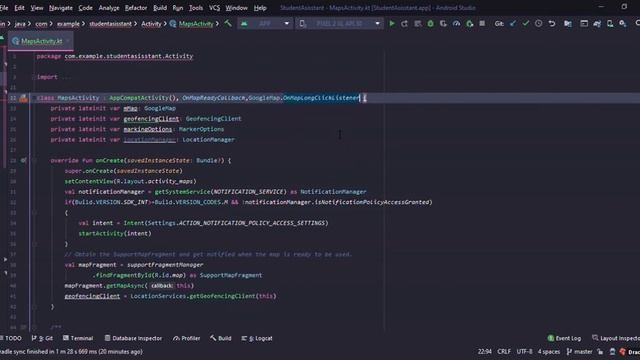Screen dimensions: 640x360
Task: Open the Build tool window
Action: [221, 338]
